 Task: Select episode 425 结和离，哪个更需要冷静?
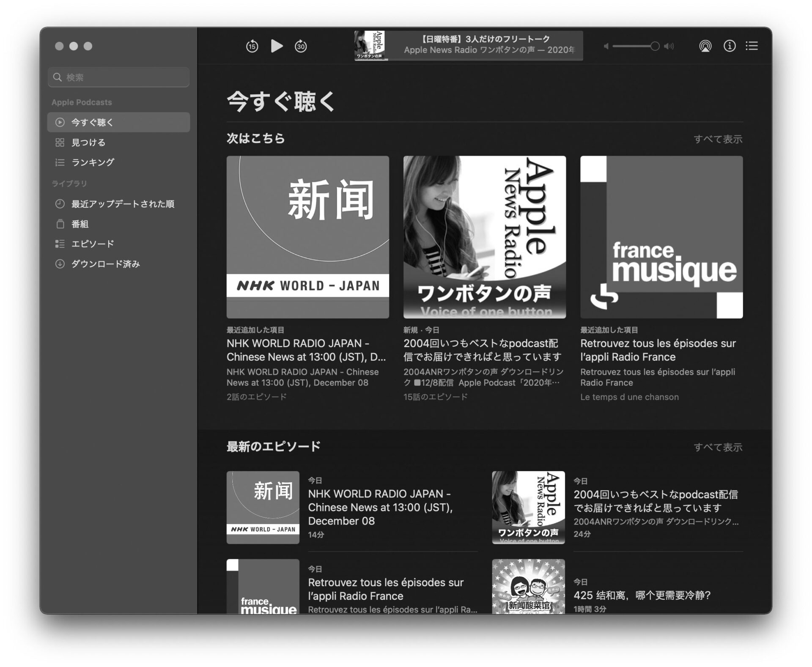pyautogui.click(x=642, y=595)
